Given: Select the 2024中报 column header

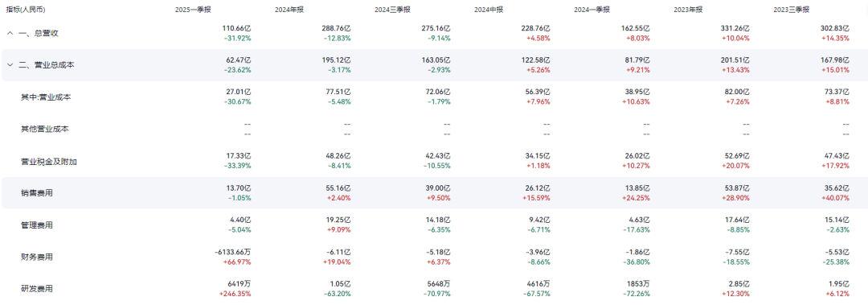Looking at the screenshot, I should point(489,10).
